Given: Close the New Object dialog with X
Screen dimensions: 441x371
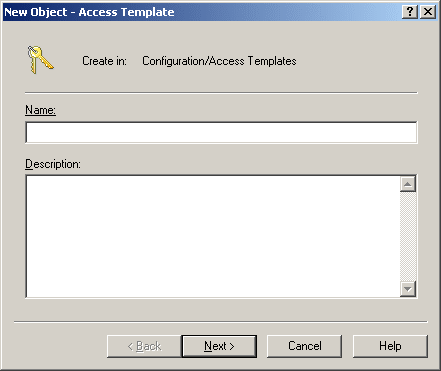Looking at the screenshot, I should (x=428, y=12).
